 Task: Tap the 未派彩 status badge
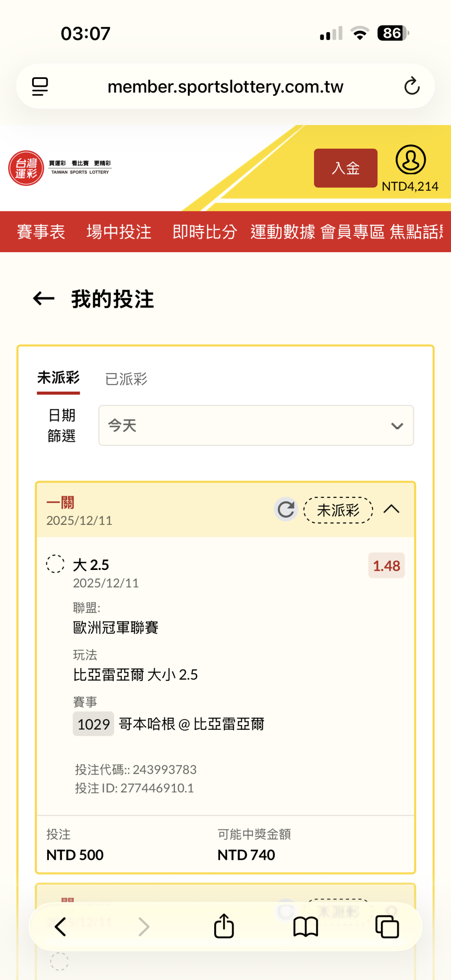tap(338, 510)
